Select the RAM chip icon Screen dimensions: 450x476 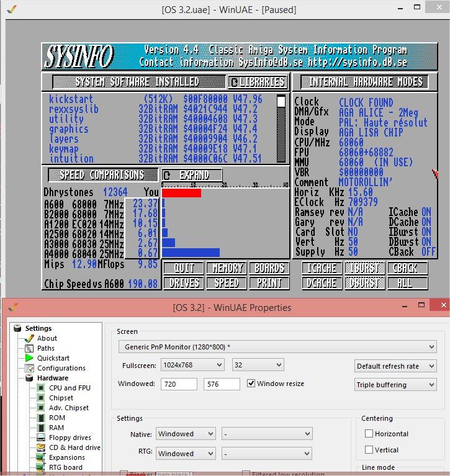tap(40, 428)
